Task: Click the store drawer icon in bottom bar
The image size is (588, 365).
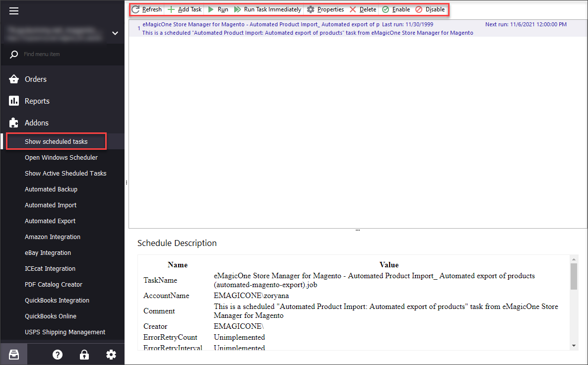Action: [x=14, y=355]
